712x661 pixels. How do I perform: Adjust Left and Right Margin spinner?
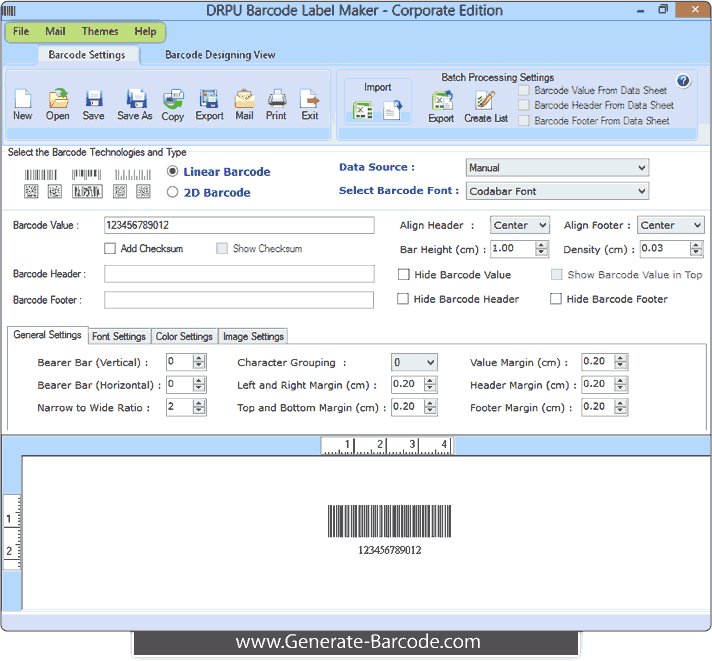click(x=430, y=385)
